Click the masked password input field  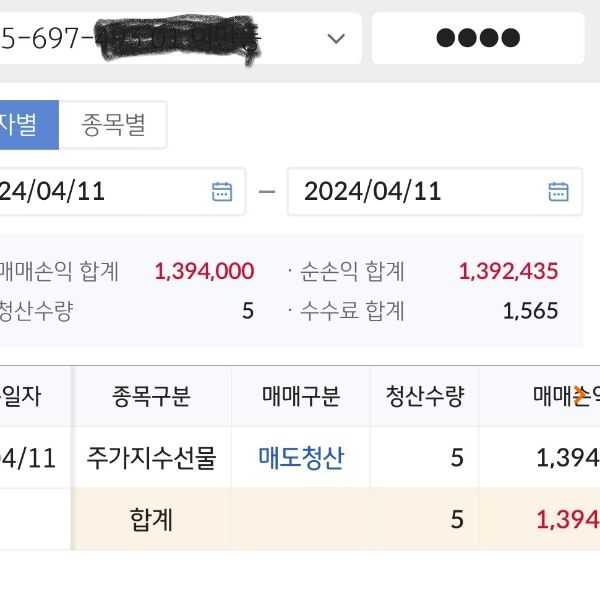click(x=478, y=39)
